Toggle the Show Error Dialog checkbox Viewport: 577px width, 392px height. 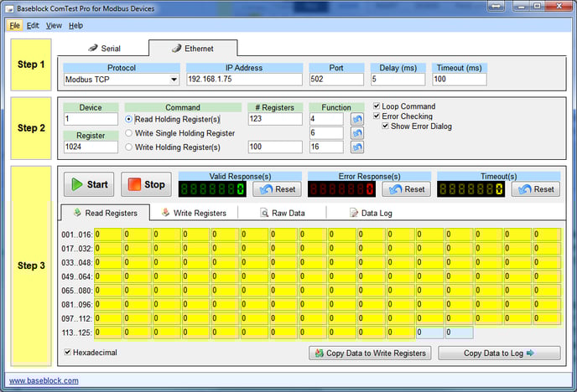(x=386, y=126)
